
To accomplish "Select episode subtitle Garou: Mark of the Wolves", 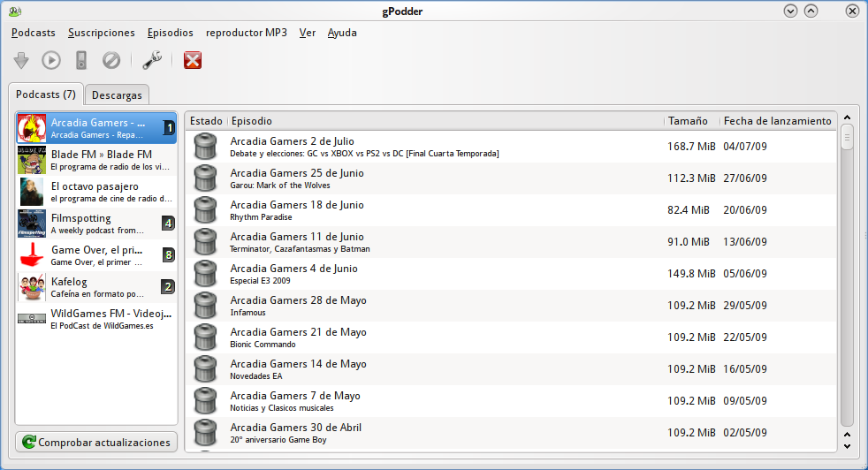I will point(280,186).
